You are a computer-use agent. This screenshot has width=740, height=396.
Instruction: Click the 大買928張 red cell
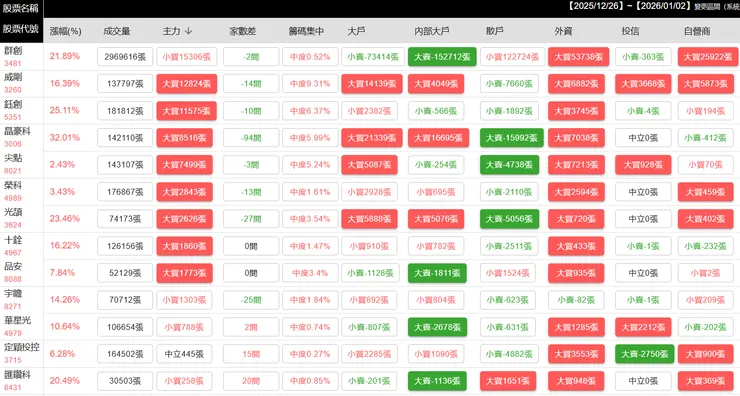[x=643, y=165]
